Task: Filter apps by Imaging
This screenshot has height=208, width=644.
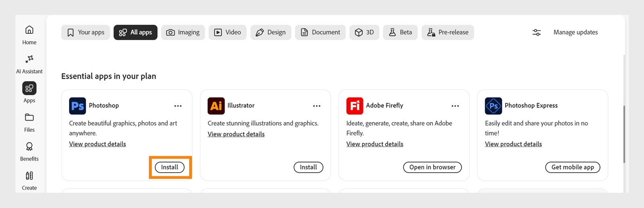Action: coord(183,33)
